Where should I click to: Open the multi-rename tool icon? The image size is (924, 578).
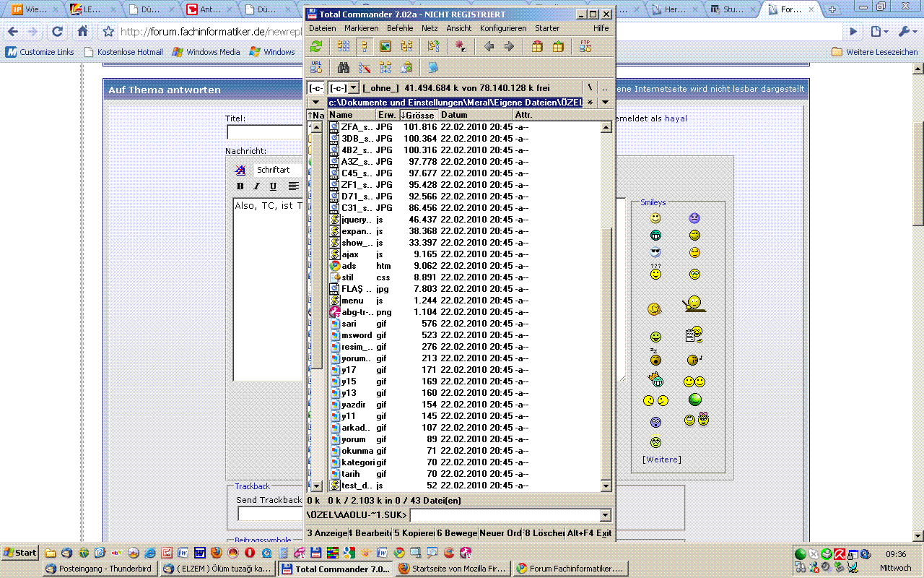365,67
